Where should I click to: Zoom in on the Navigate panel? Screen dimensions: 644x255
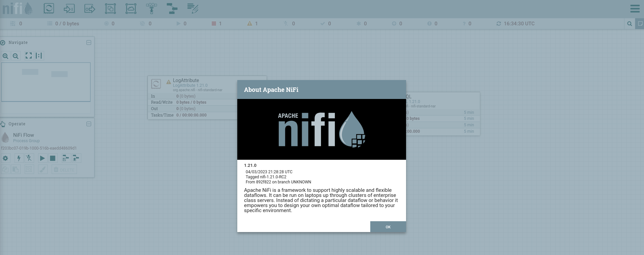5,56
